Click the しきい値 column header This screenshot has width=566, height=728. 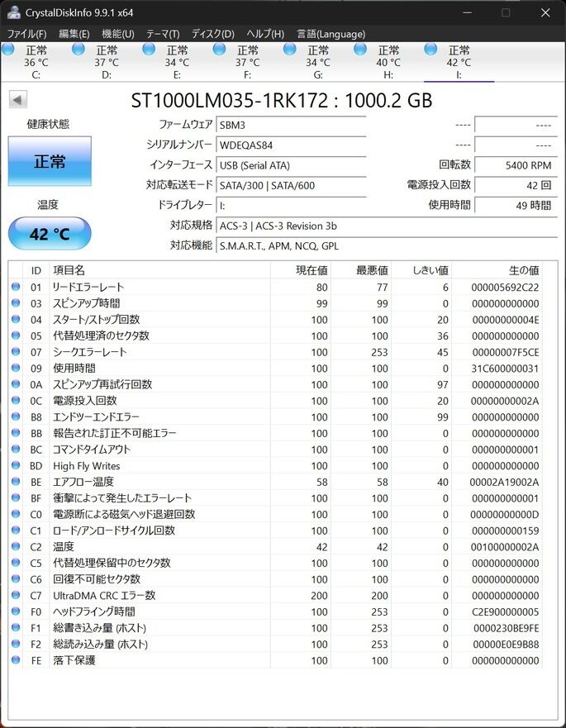(421, 270)
